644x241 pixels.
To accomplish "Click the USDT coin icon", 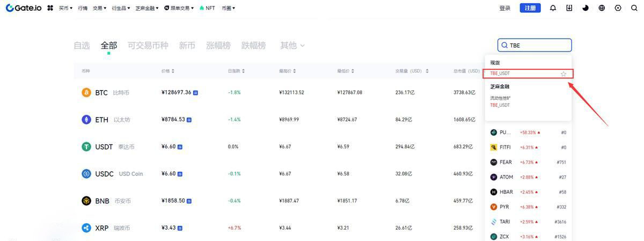I will (86, 147).
